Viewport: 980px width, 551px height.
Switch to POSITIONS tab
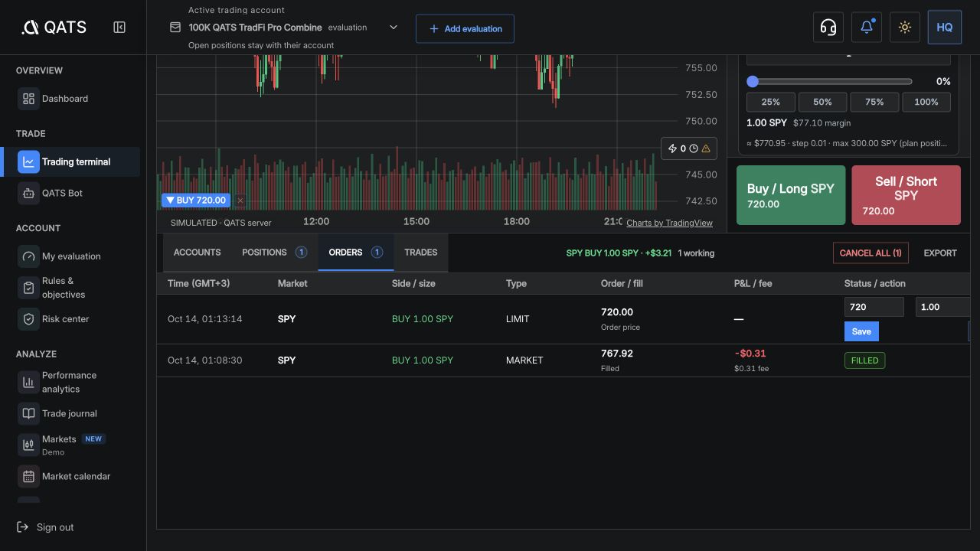coord(274,253)
